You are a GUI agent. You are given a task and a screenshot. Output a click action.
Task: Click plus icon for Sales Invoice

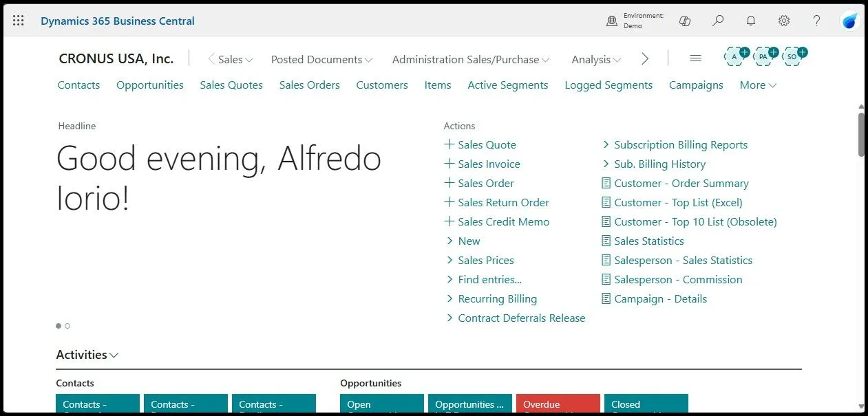click(449, 164)
